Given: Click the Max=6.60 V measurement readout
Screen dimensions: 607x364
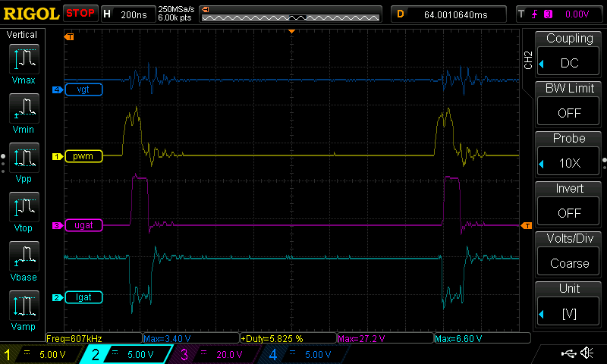Looking at the screenshot, I should coord(483,338).
